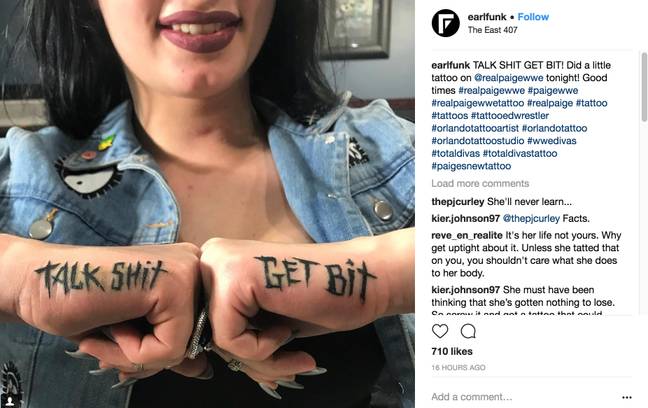This screenshot has height=408, width=648.
Task: Open the three-dots more options menu
Action: tap(627, 397)
